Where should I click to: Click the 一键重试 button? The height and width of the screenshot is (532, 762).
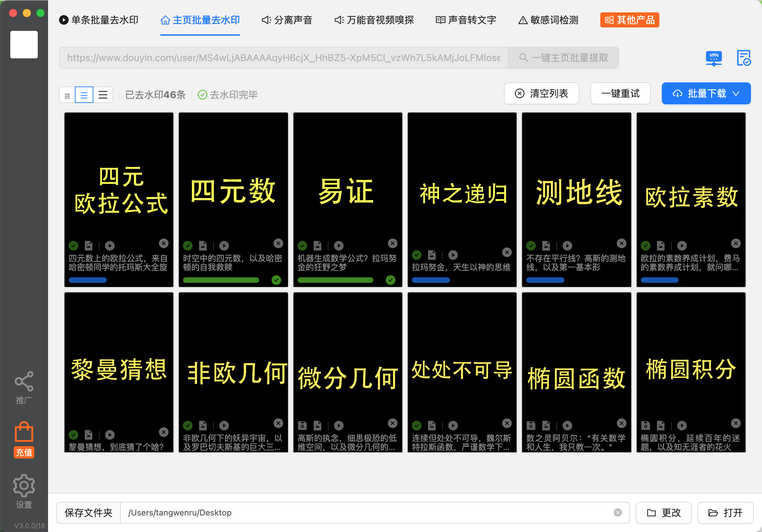[620, 93]
